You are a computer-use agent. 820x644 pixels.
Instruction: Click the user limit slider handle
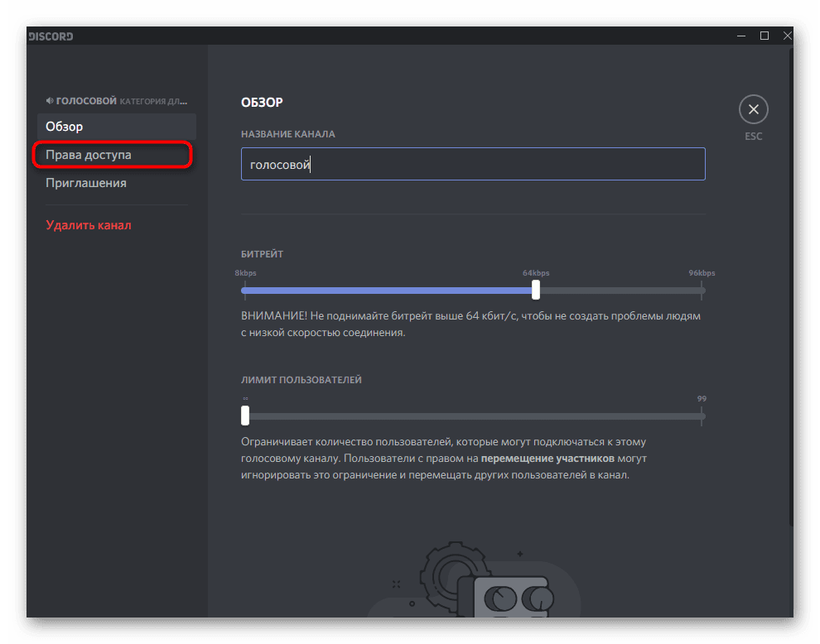(245, 416)
